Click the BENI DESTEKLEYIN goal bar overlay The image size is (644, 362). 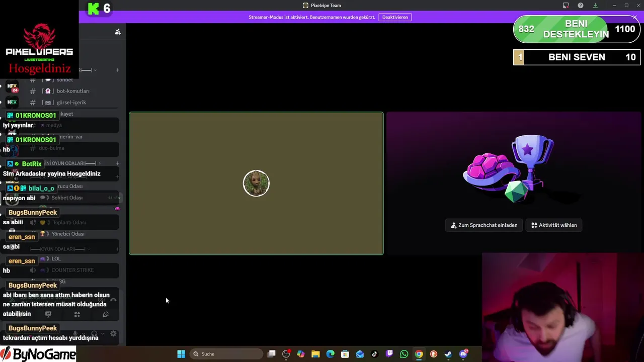(577, 29)
